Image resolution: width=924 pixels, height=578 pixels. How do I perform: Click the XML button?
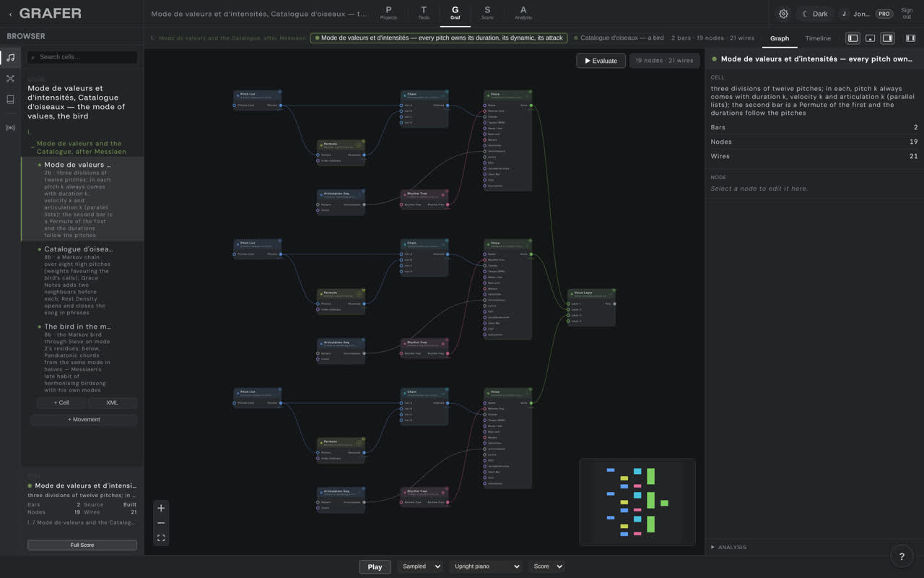click(x=112, y=402)
